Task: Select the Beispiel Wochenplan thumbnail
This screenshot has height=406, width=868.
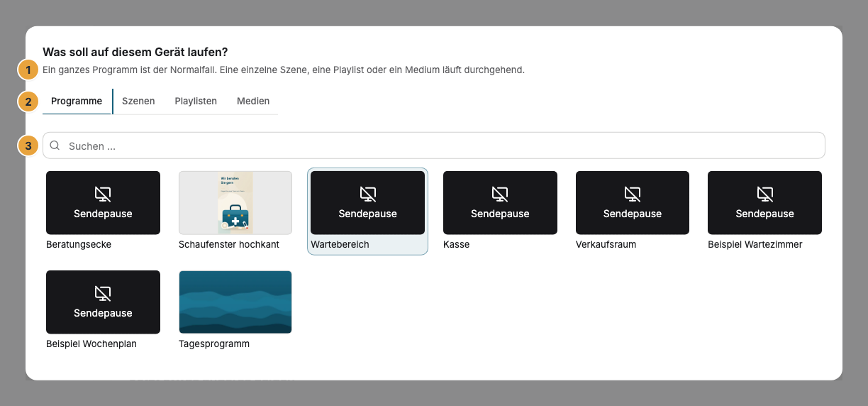Action: pos(103,302)
